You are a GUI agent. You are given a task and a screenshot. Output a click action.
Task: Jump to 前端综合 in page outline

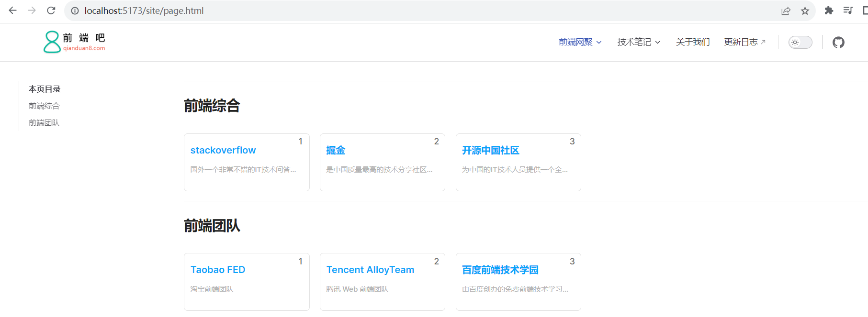44,106
